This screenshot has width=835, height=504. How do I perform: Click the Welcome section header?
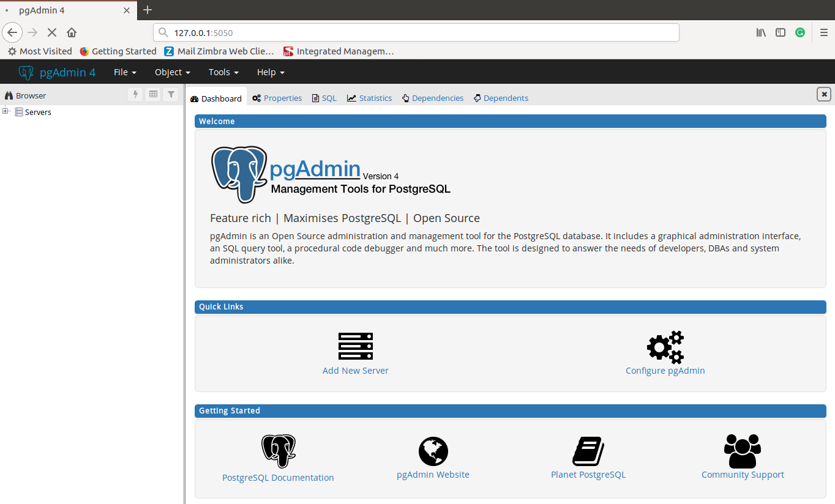pos(511,121)
